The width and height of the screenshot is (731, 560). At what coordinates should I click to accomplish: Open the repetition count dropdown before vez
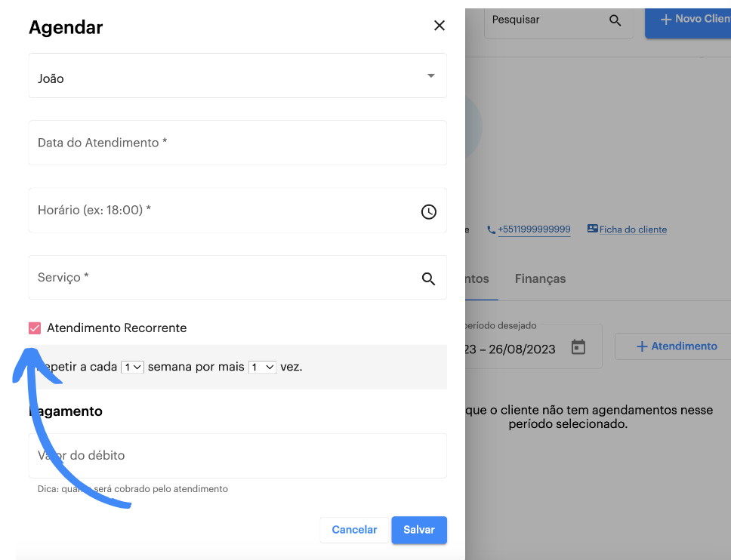click(x=262, y=367)
